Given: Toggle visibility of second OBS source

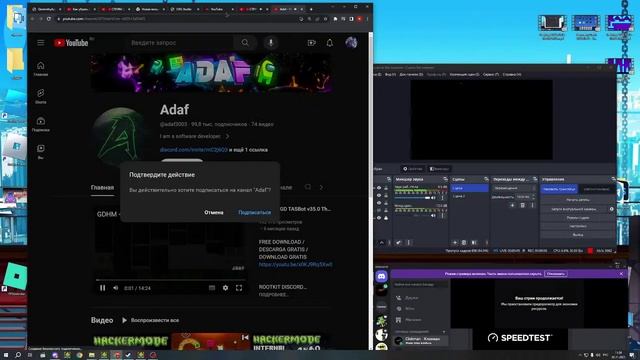Looking at the screenshot, I should pyautogui.click(x=379, y=196).
